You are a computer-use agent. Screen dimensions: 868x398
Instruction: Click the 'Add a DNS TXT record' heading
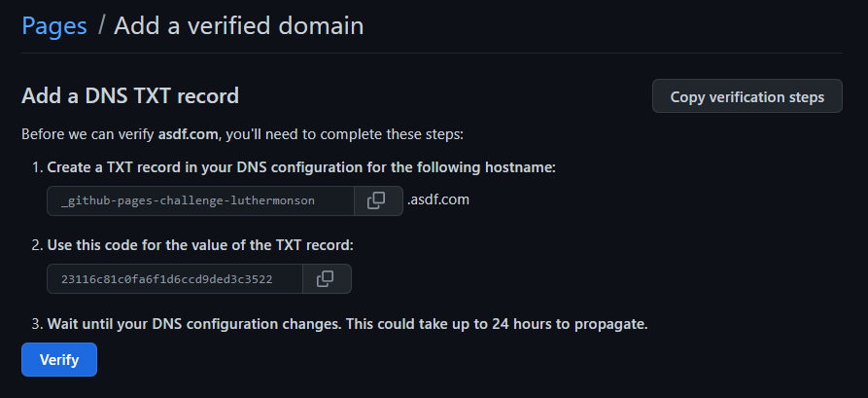click(x=130, y=96)
